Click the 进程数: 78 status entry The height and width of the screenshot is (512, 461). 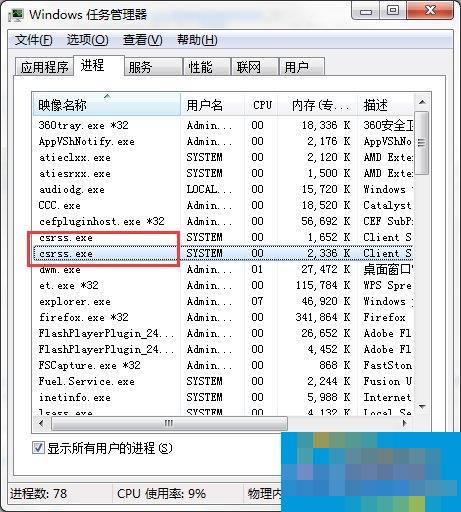point(38,493)
